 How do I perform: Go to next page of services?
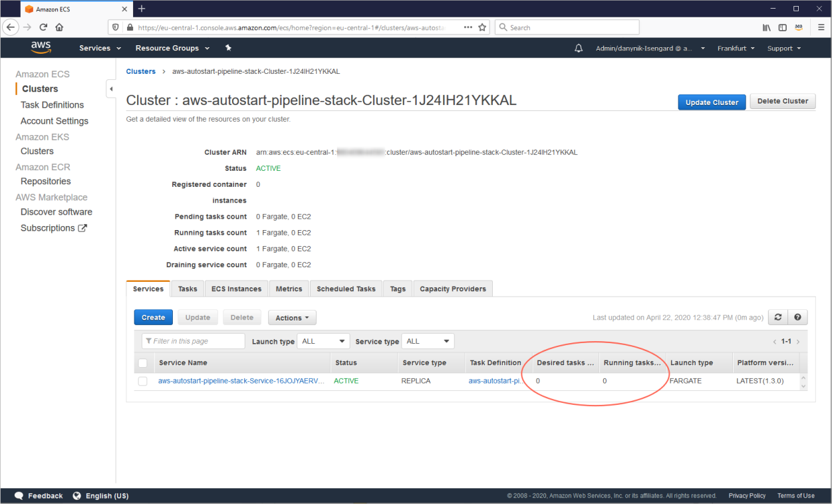pos(798,341)
